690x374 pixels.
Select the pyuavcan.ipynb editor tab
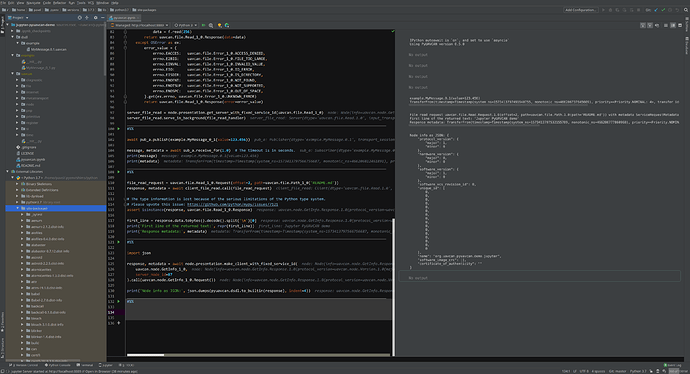pos(124,18)
